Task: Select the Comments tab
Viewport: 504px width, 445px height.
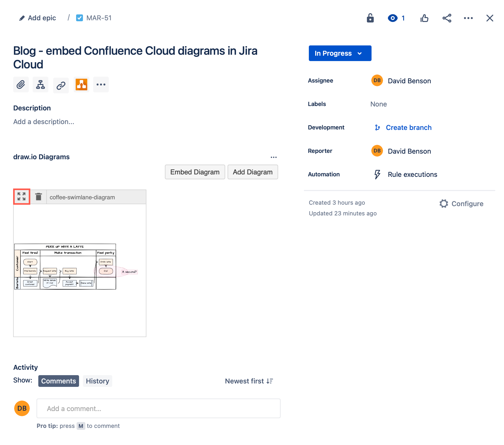Action: (59, 381)
